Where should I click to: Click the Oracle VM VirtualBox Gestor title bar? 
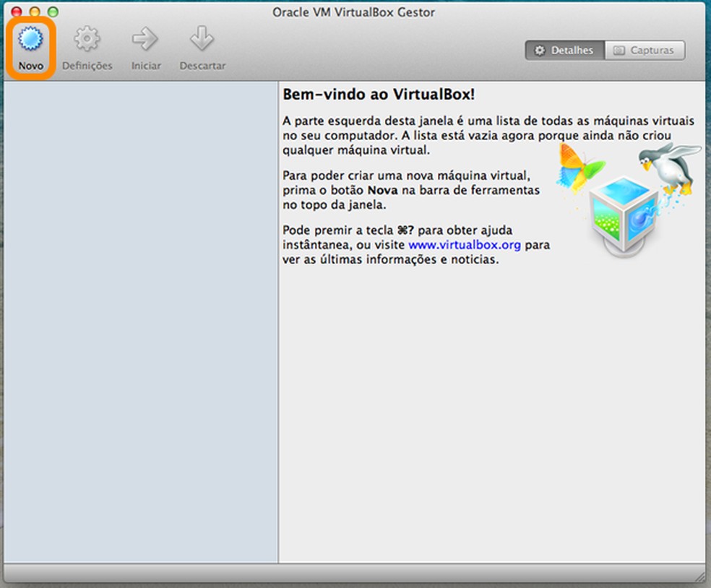point(353,12)
